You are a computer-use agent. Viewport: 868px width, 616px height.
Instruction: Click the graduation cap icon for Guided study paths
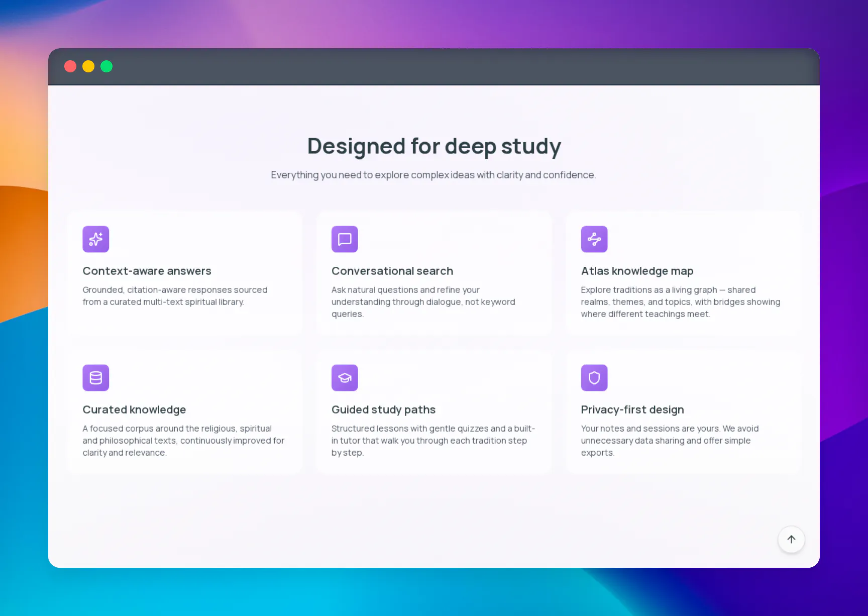(x=345, y=378)
